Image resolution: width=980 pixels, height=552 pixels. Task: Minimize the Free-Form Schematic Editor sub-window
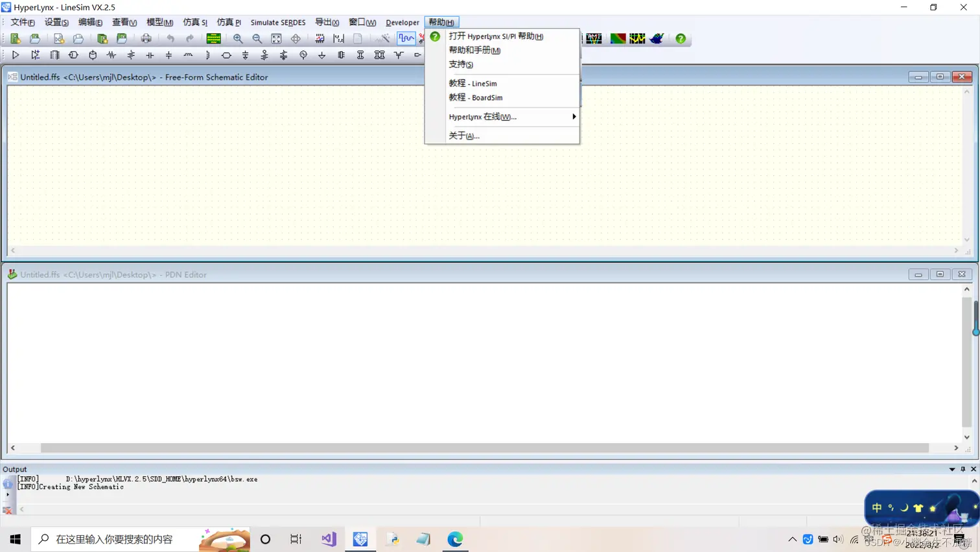[x=918, y=77]
